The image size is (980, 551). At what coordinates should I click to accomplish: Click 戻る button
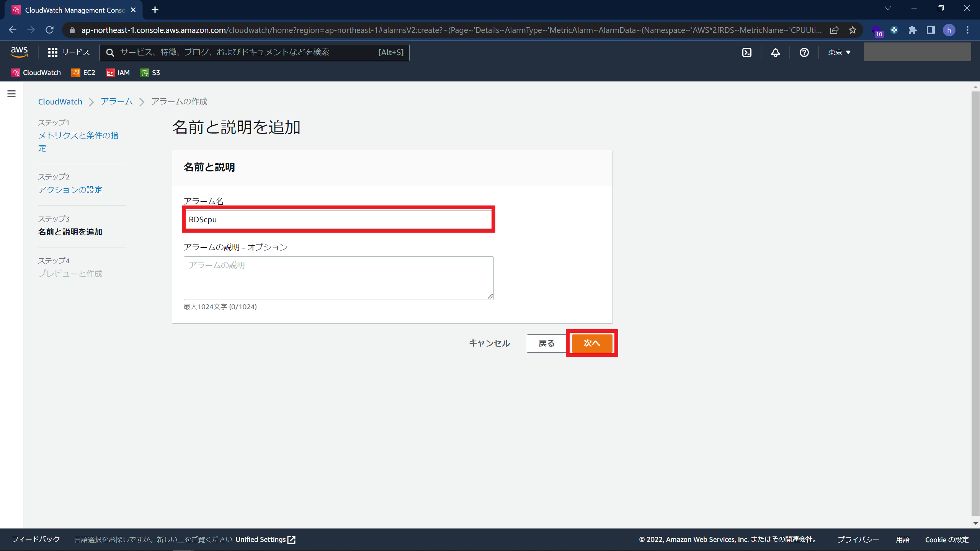click(x=547, y=343)
